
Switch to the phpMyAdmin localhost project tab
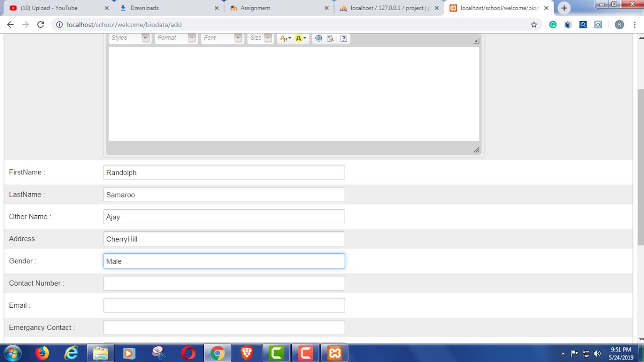(388, 8)
